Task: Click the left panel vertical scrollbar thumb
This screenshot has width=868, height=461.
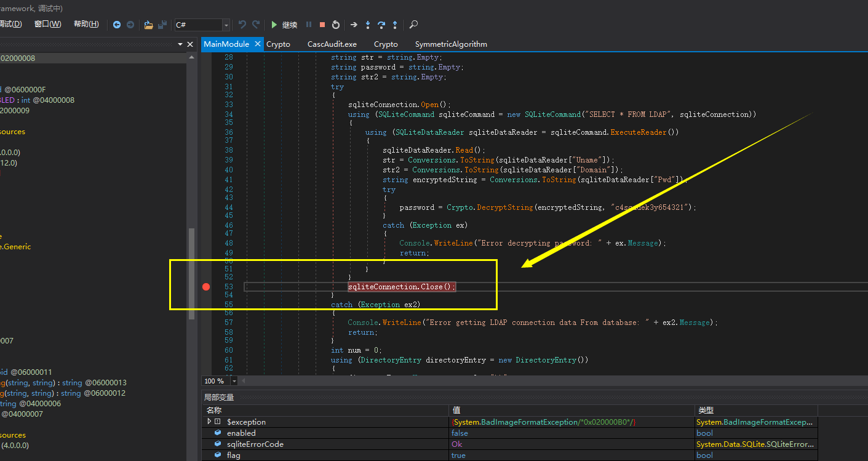Action: [x=191, y=273]
